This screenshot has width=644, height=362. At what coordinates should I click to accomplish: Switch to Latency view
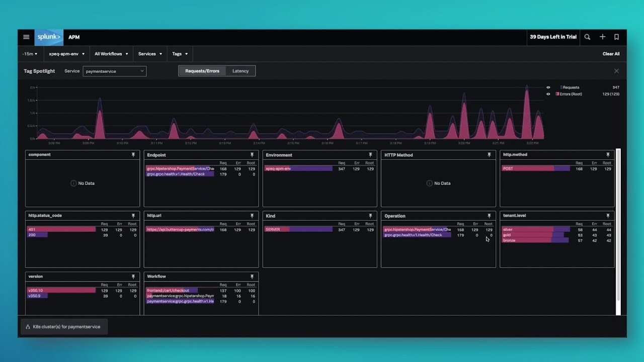coord(240,71)
